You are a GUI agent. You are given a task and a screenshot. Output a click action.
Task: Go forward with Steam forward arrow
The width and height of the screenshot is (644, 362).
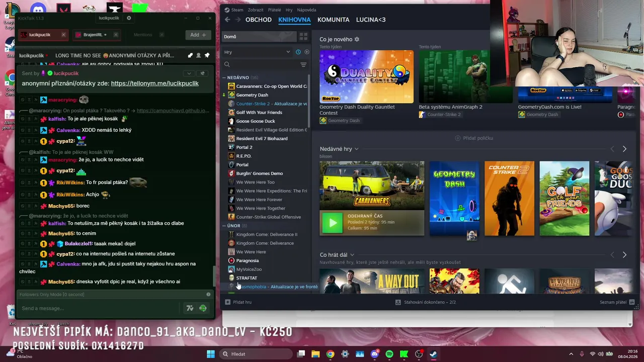tap(238, 20)
